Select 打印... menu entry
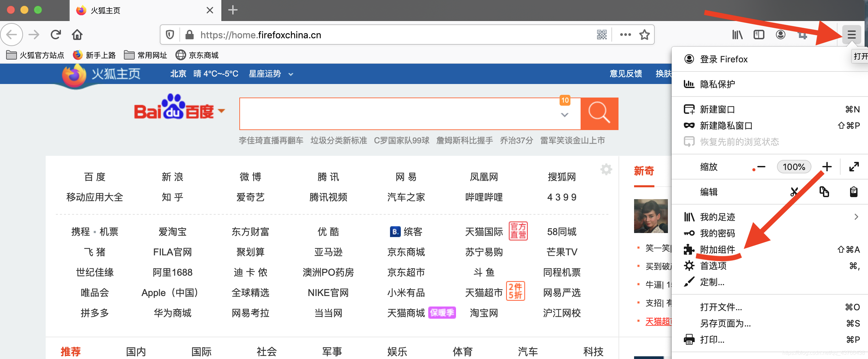Viewport: 868px width, 359px height. [770, 340]
